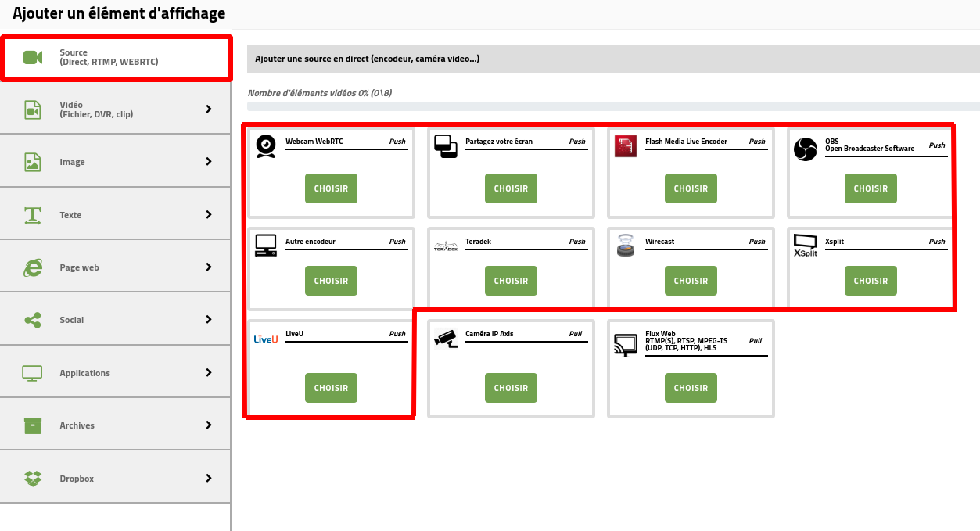Select Source (Direct, RTMP, WEBRTC) menu item
The height and width of the screenshot is (531, 980).
coord(116,57)
